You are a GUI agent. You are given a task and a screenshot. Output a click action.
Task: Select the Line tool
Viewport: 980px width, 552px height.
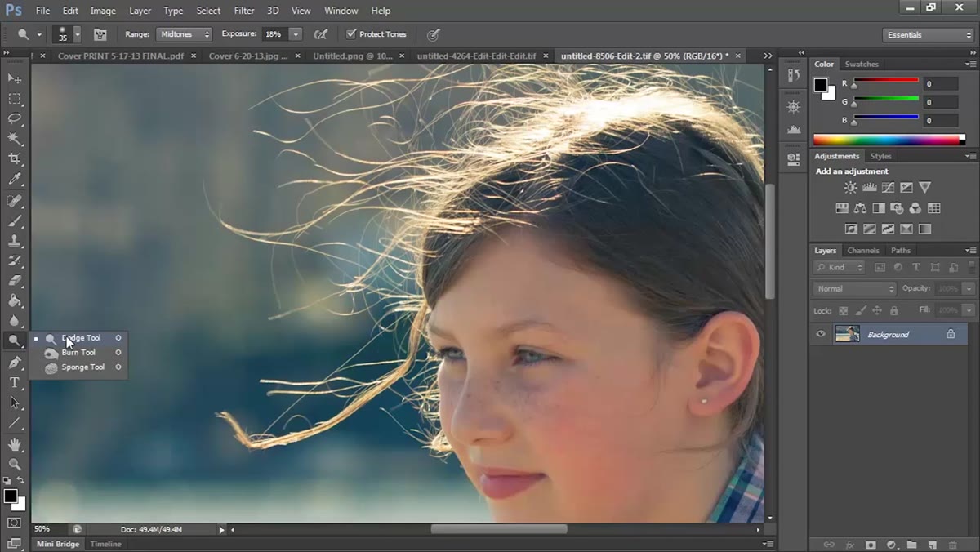15,424
